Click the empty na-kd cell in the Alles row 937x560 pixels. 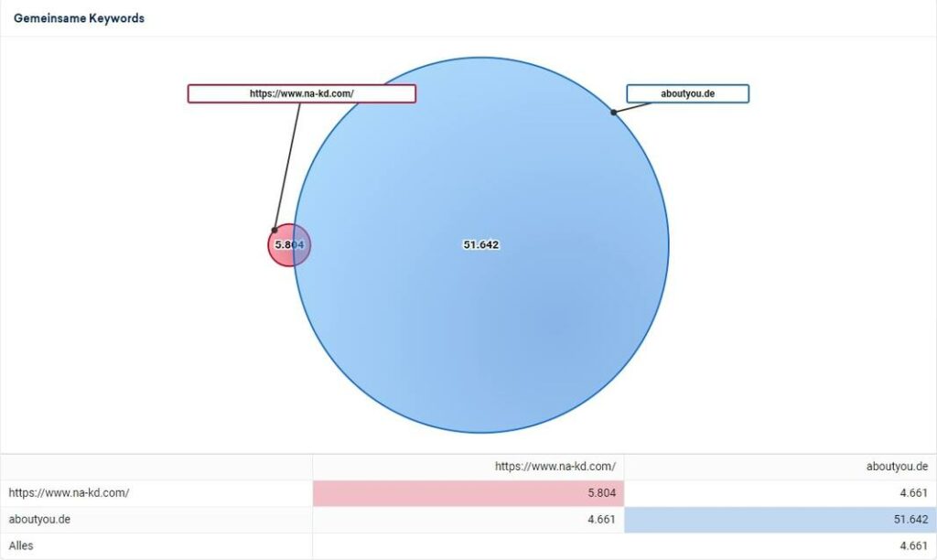(468, 546)
